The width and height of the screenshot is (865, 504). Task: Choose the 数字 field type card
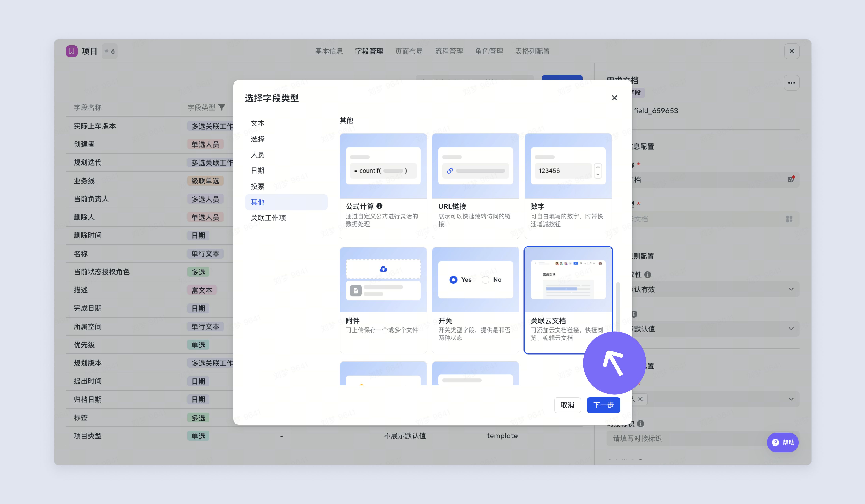click(x=568, y=186)
